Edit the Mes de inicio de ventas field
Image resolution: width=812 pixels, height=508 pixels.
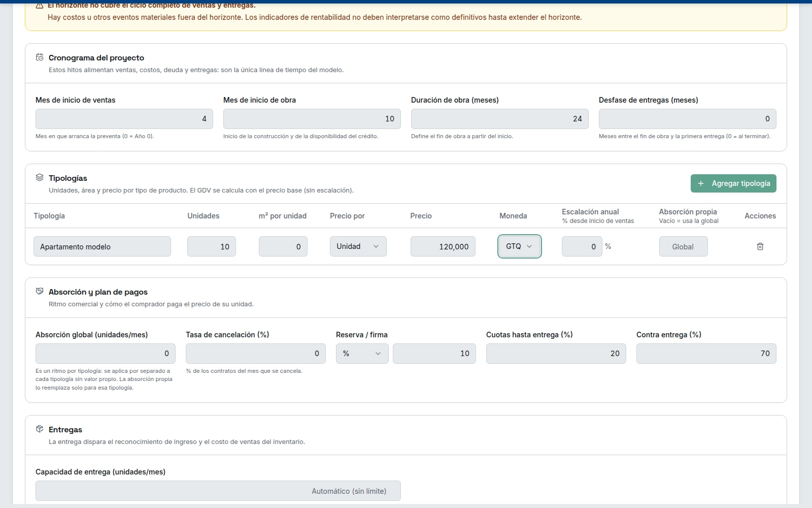click(x=124, y=119)
